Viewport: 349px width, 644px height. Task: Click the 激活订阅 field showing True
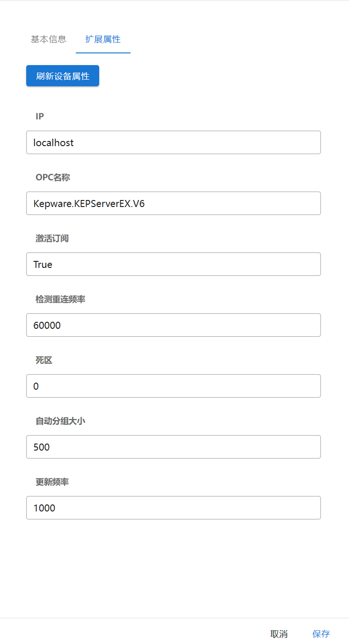(173, 264)
